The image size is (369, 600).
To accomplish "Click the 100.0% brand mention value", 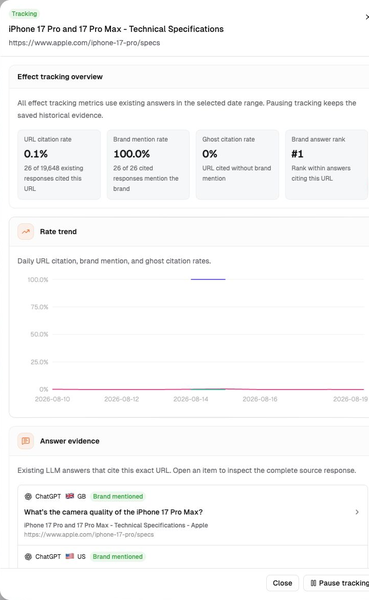I will (132, 154).
